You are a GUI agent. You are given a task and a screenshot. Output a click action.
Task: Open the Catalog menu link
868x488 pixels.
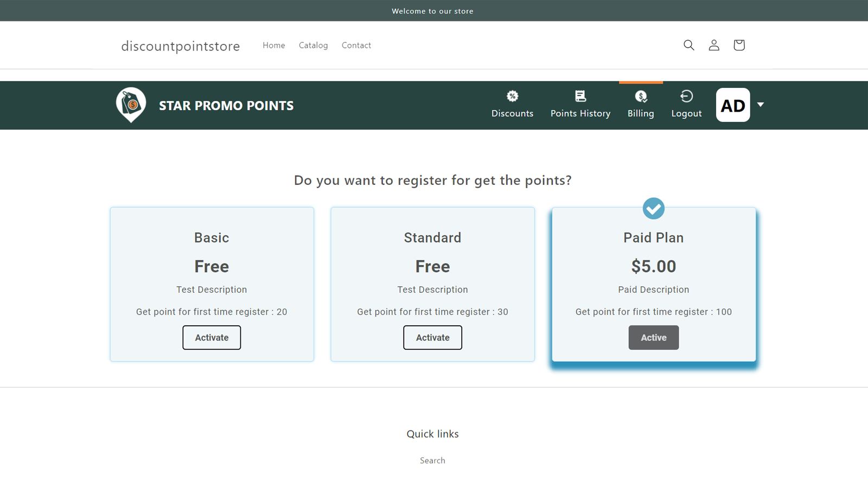[314, 46]
